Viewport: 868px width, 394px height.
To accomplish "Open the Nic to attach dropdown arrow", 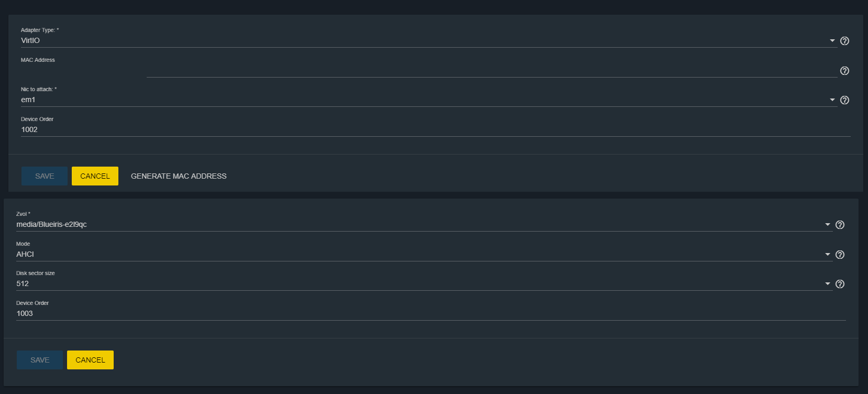I will [x=832, y=100].
